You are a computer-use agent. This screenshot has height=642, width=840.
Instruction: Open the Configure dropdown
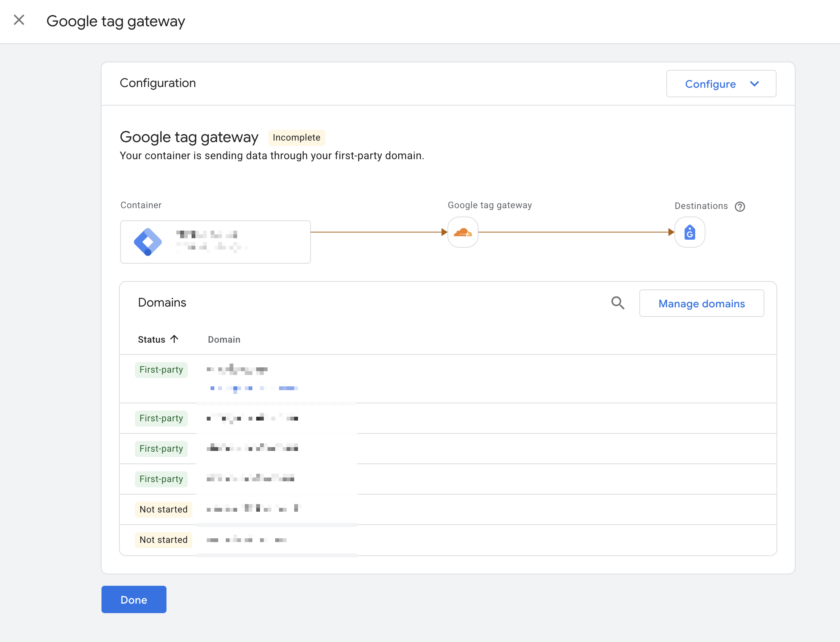click(721, 84)
